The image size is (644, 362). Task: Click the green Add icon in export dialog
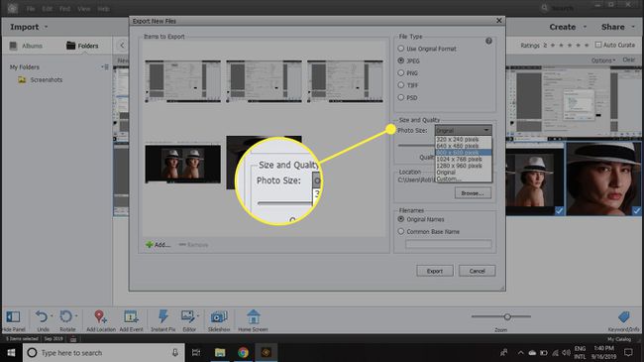click(149, 244)
